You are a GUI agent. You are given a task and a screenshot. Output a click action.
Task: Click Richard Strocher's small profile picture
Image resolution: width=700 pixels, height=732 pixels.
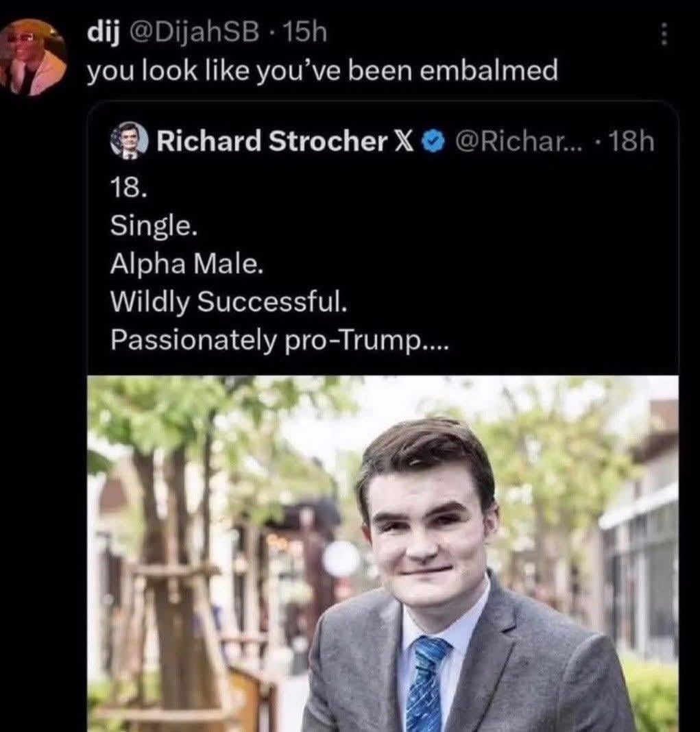click(x=129, y=141)
